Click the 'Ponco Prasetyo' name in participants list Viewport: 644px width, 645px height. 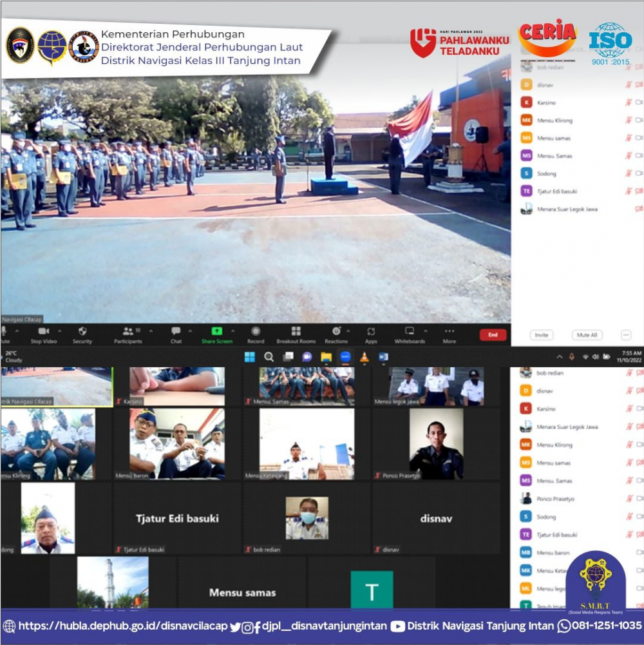[x=555, y=499]
